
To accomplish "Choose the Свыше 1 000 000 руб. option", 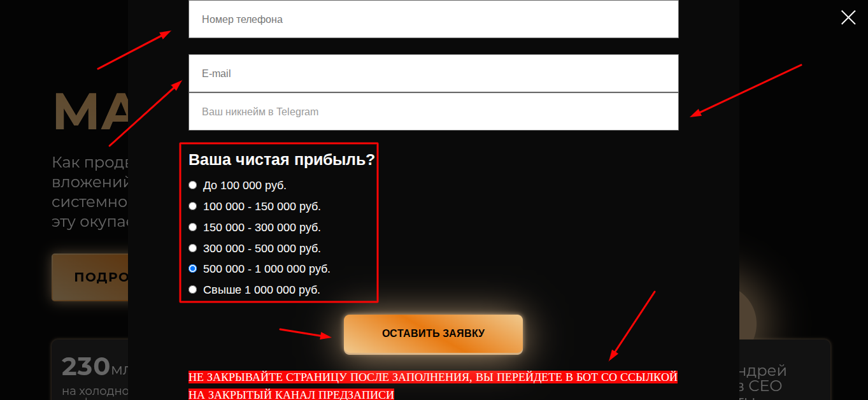I will pos(193,290).
